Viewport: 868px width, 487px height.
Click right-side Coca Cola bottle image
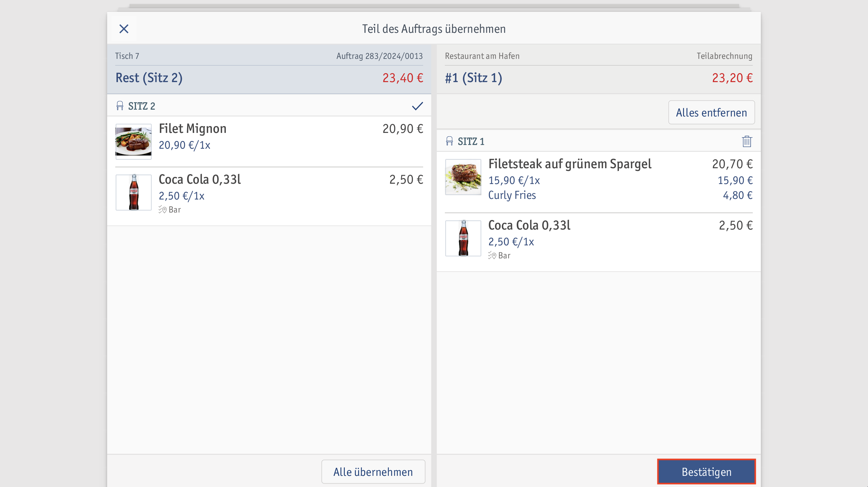coord(463,238)
